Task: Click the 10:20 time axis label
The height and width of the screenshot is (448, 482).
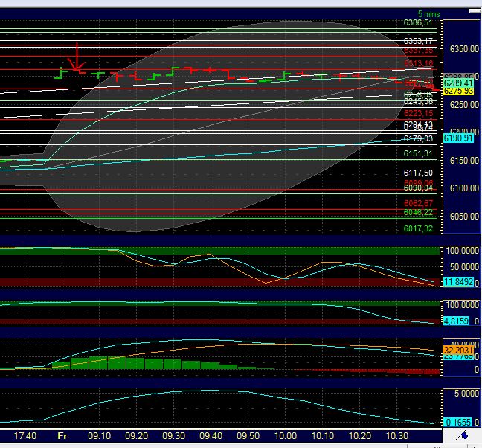Action: pyautogui.click(x=360, y=436)
